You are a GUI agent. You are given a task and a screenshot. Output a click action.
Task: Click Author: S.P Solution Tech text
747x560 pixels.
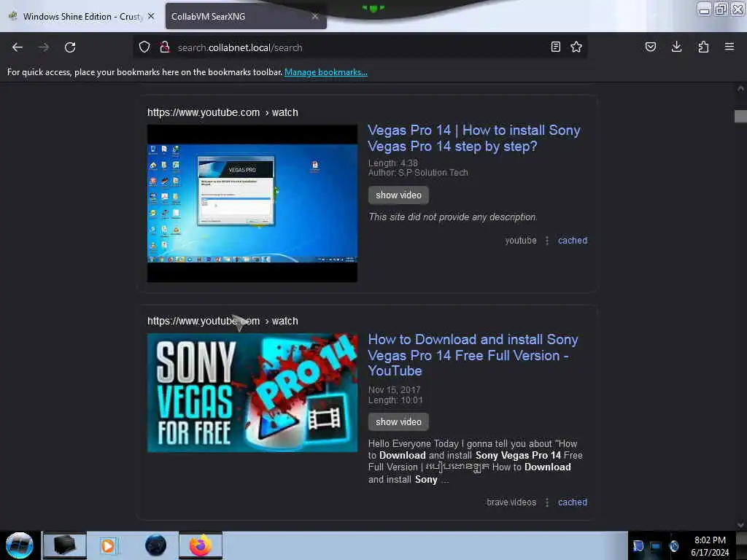point(418,173)
